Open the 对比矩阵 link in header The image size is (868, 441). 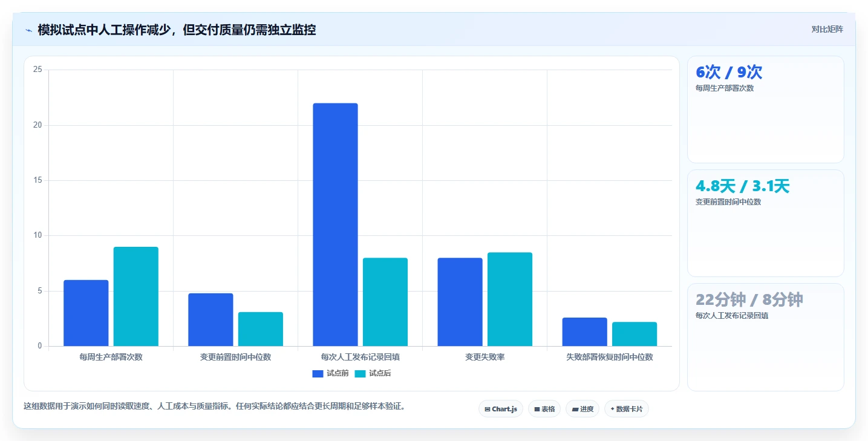[x=827, y=29]
